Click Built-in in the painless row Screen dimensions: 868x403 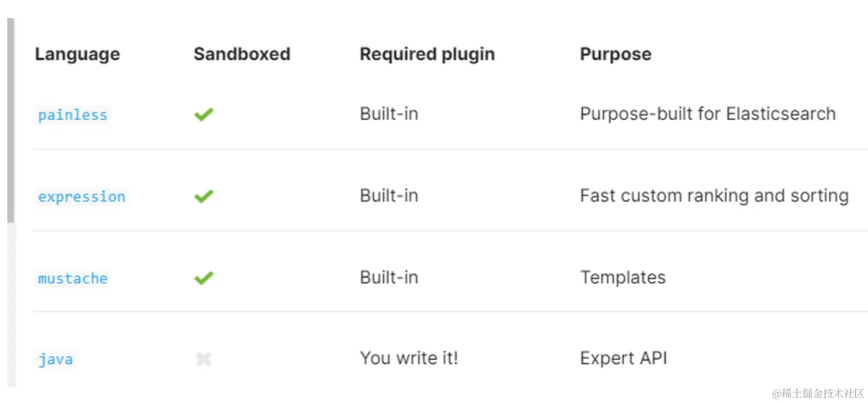tap(389, 114)
